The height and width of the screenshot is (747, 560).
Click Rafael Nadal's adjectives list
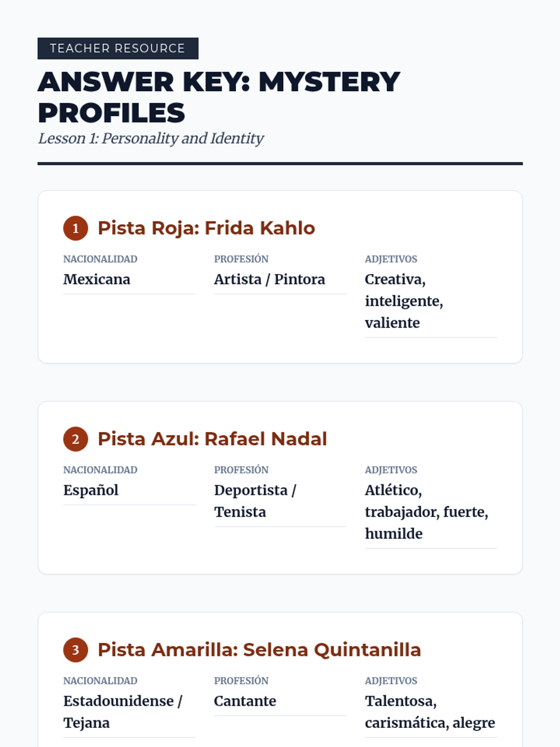click(426, 512)
